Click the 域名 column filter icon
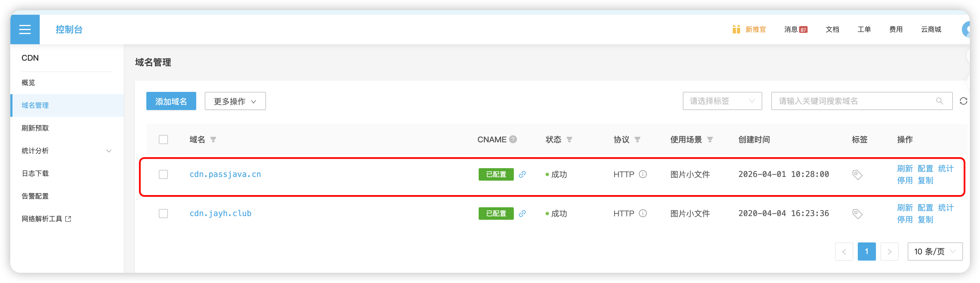The height and width of the screenshot is (283, 980). click(x=213, y=140)
